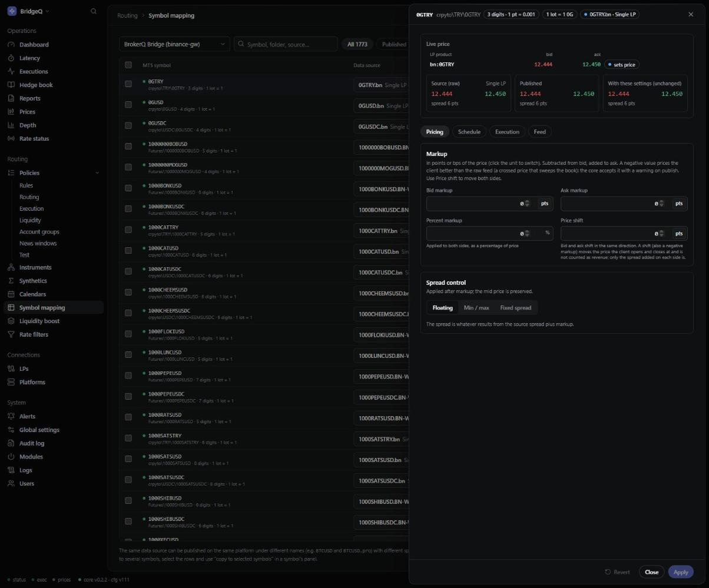Open the News windows policy item
The height and width of the screenshot is (588, 709).
click(38, 243)
